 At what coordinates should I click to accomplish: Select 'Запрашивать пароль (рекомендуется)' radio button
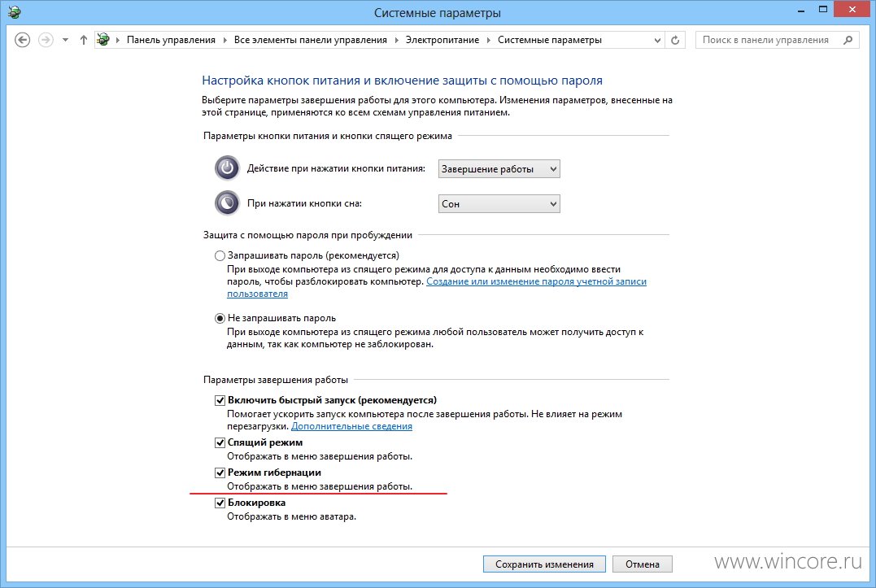point(220,255)
